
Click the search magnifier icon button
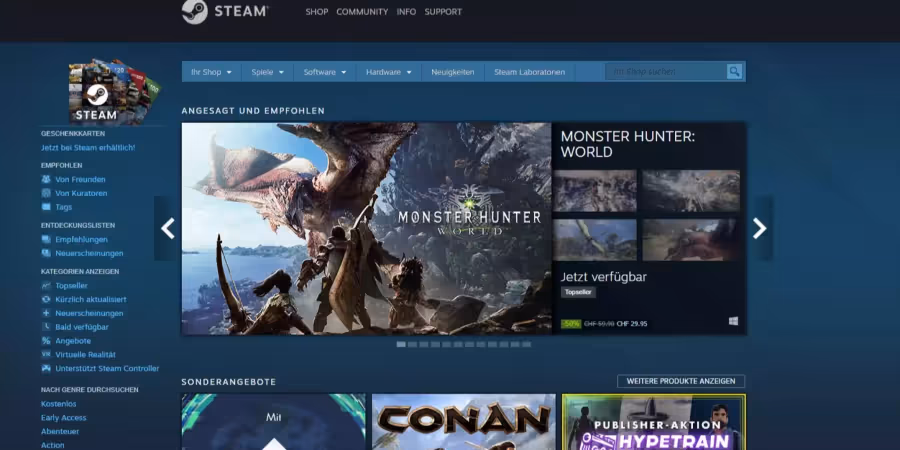click(734, 72)
